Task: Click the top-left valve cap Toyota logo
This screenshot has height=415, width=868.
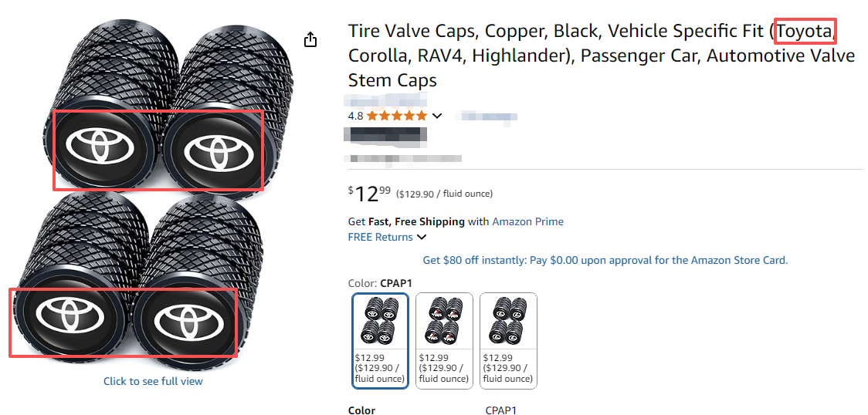Action: click(x=97, y=144)
